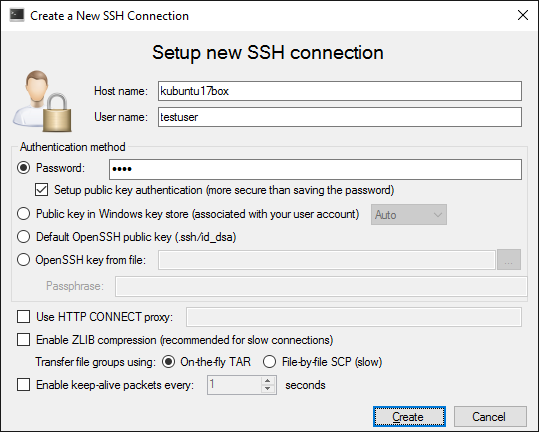The width and height of the screenshot is (539, 432).
Task: Select Public key in Windows key store
Action: click(23, 214)
